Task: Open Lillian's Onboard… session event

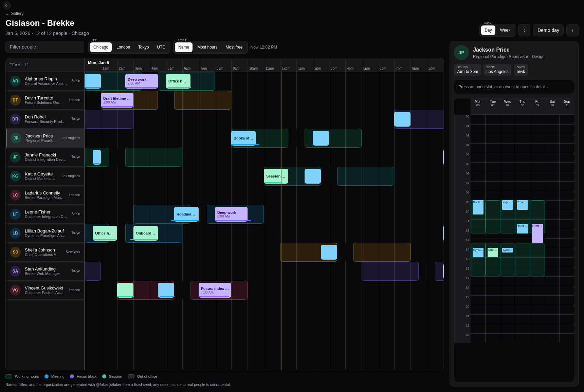Action: [146, 233]
